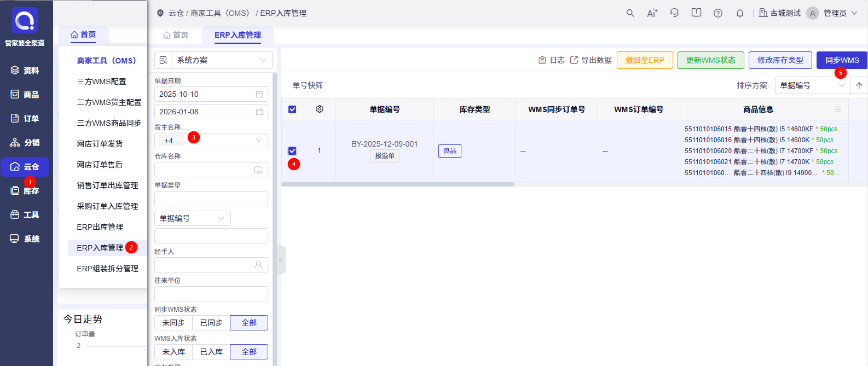
Task: Open the manual book icon
Action: (x=696, y=13)
